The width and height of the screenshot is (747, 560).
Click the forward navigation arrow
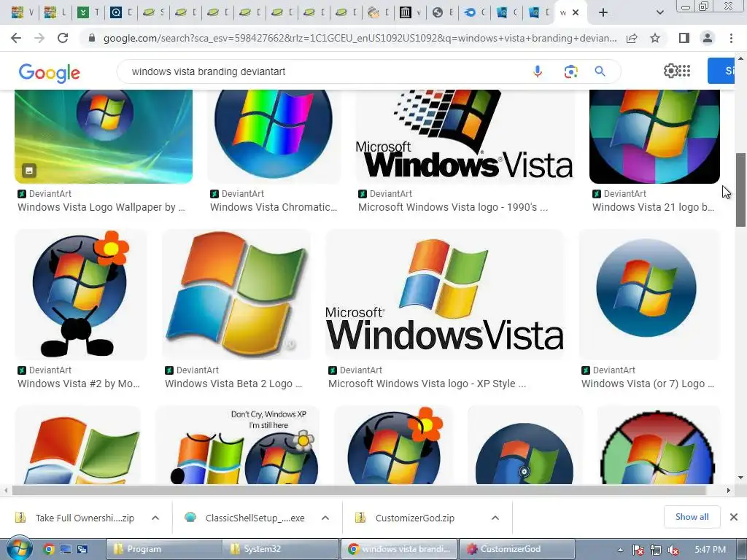[39, 38]
